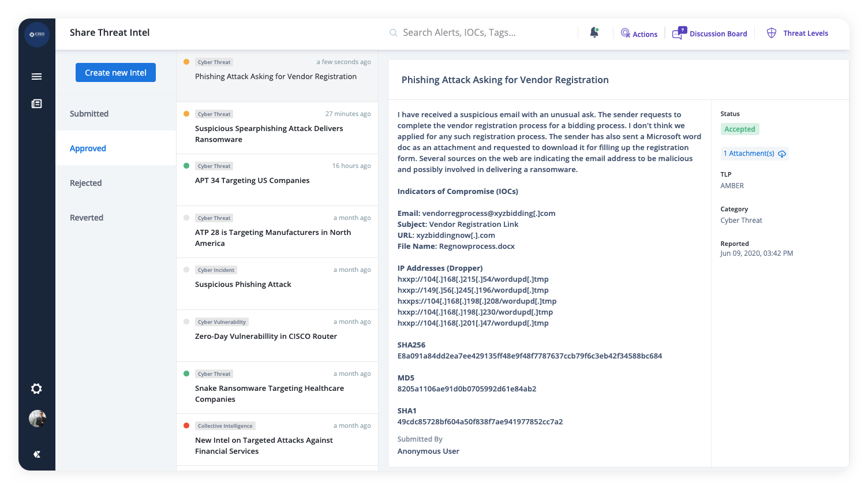Select Zero-Day Vulnerabillity in CISCO Router item
The width and height of the screenshot is (868, 489).
click(277, 336)
